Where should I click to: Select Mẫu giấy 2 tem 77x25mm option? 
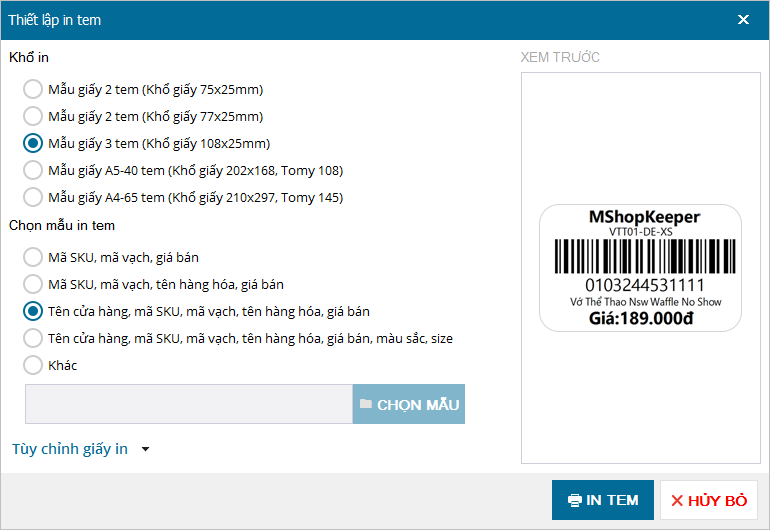33,116
